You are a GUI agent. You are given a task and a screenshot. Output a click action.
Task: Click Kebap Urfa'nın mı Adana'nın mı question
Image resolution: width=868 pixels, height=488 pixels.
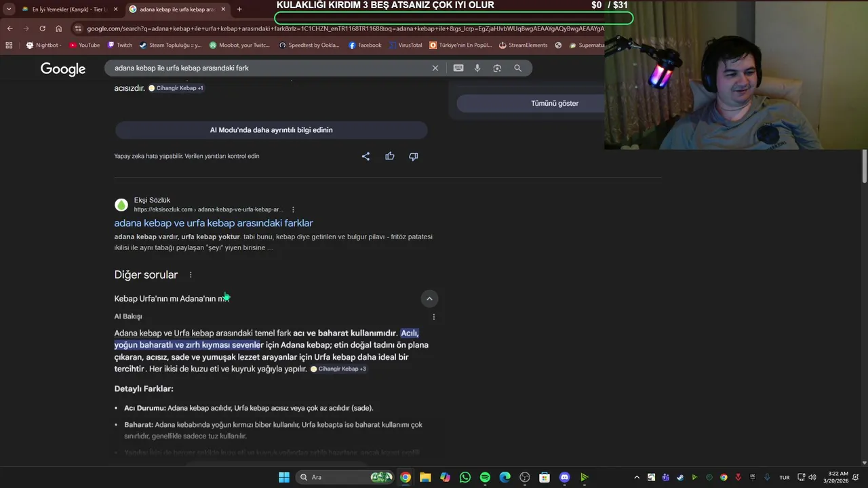(x=172, y=298)
